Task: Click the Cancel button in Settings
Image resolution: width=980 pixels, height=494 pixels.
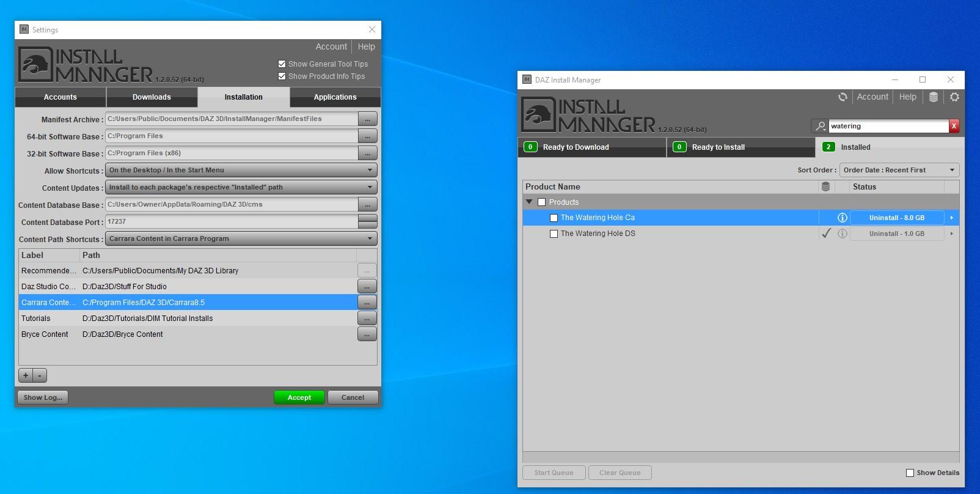Action: 353,397
